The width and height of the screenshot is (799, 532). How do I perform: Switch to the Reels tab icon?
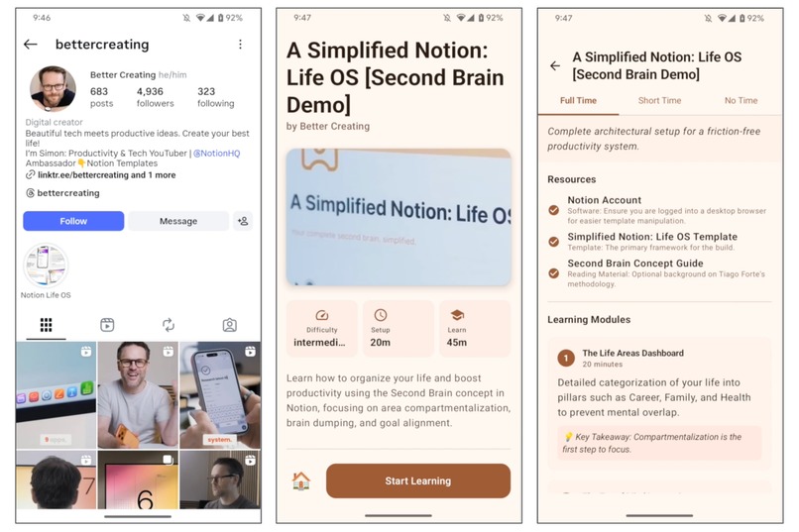(107, 325)
